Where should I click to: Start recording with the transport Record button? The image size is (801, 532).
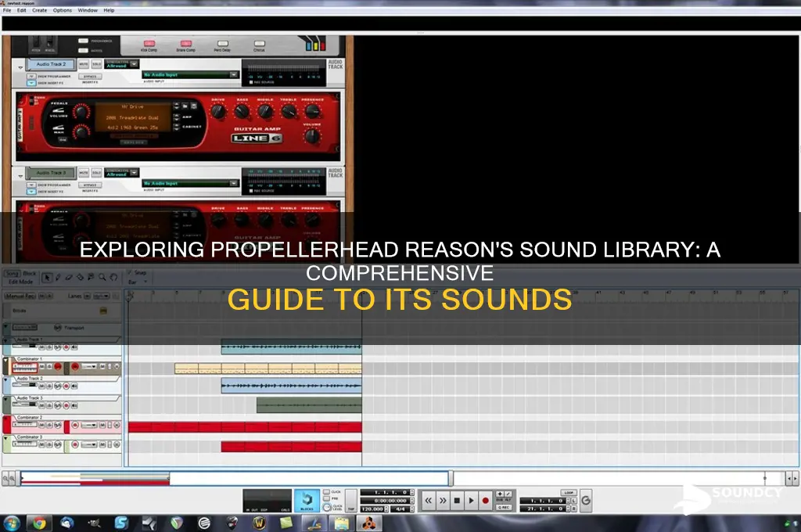point(485,501)
